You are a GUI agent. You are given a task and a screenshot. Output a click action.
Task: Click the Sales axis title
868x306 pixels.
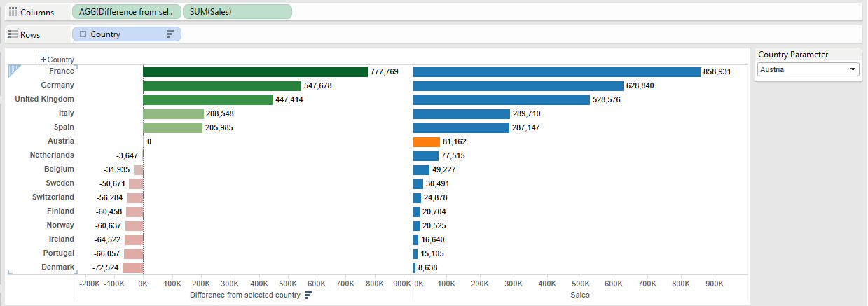tap(579, 295)
